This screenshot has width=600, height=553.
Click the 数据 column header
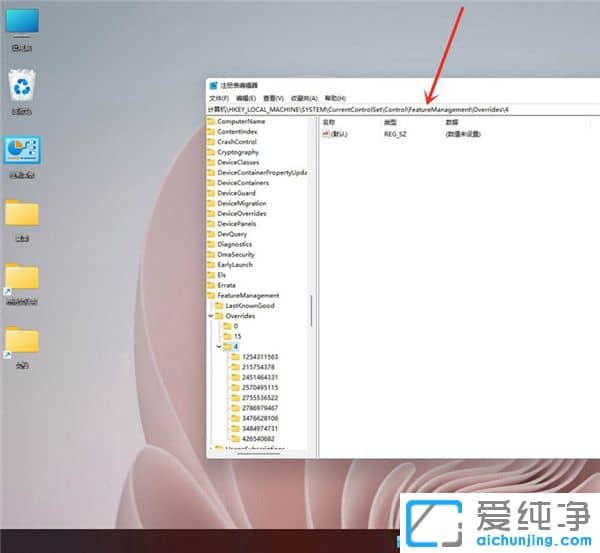tap(452, 122)
